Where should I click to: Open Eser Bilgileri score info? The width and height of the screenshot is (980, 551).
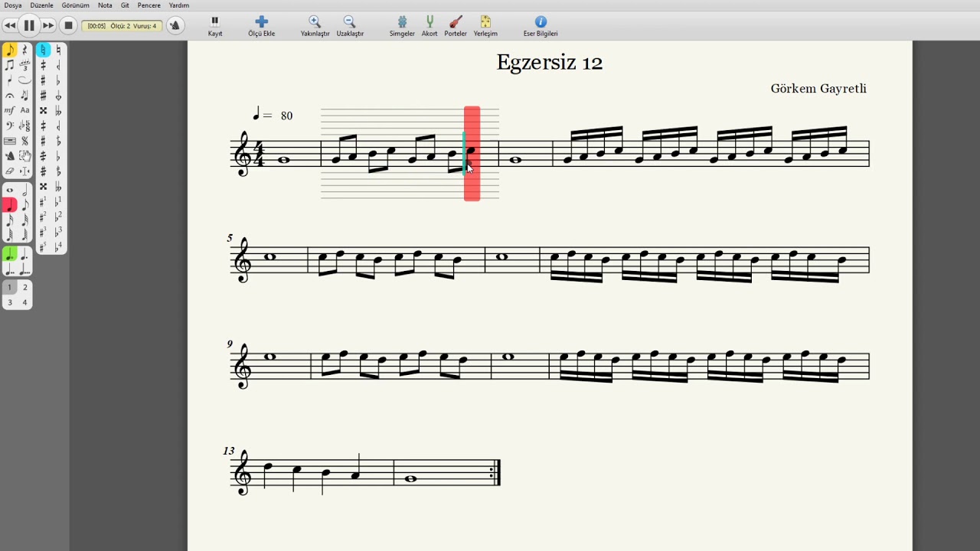pyautogui.click(x=541, y=26)
